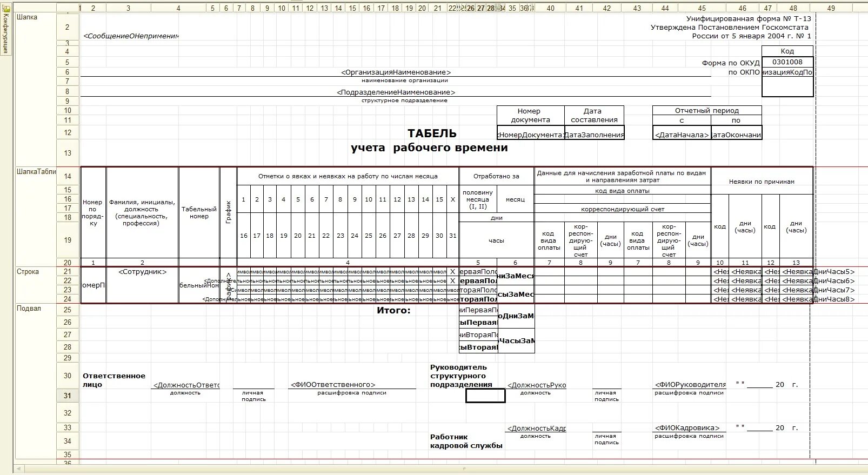This screenshot has width=868, height=475.
Task: Select the <ПодразделениеНаименование> parameter cell
Action: click(x=396, y=92)
